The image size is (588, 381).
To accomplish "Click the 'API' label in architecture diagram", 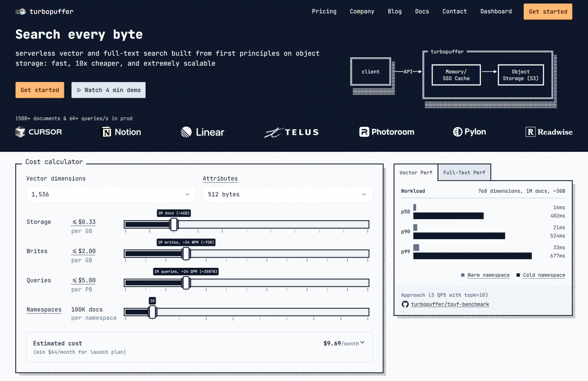I will coord(408,72).
